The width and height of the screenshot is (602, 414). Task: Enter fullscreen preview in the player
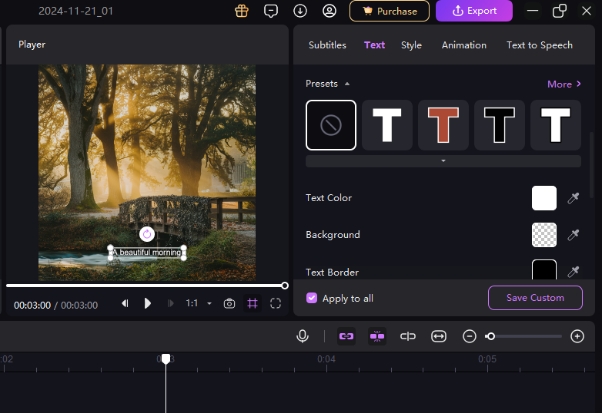(x=276, y=303)
